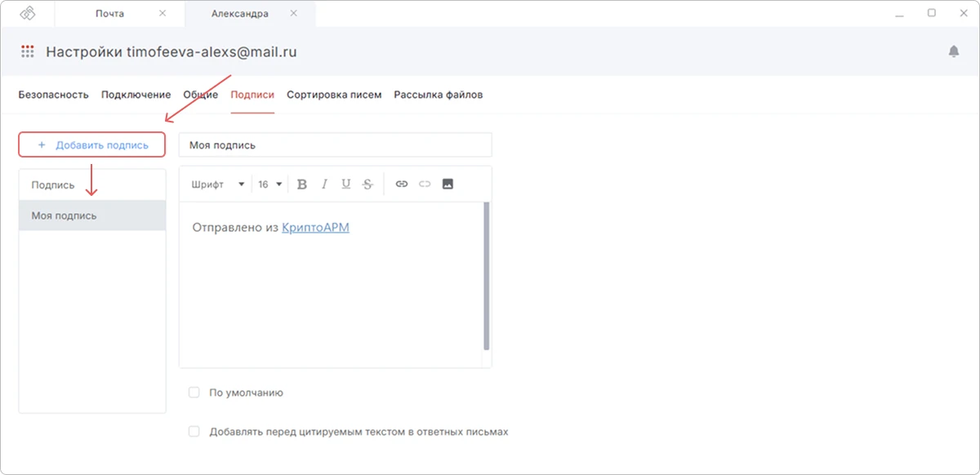Select the Подписи settings tab
The image size is (980, 475).
click(x=252, y=95)
